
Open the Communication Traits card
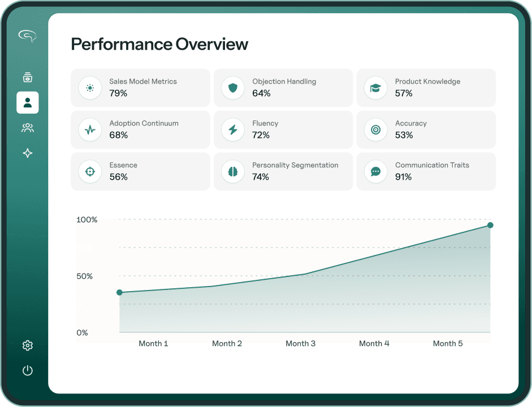coord(426,171)
